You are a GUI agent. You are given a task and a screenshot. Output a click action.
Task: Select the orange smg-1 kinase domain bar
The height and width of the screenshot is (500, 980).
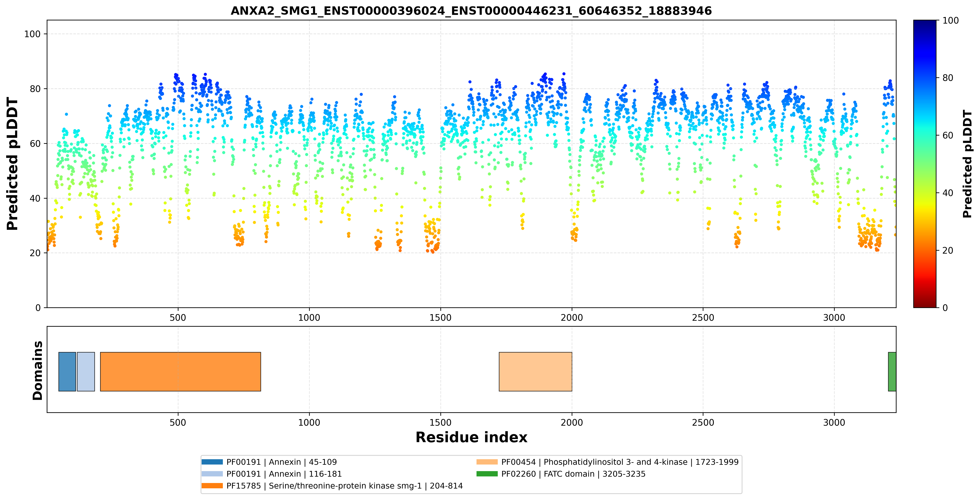[180, 371]
